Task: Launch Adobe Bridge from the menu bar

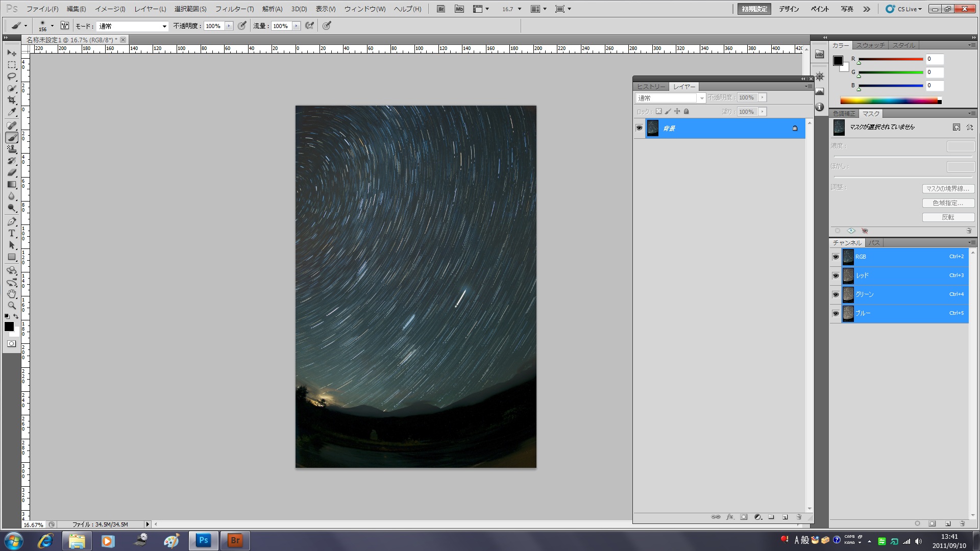Action: coord(441,9)
